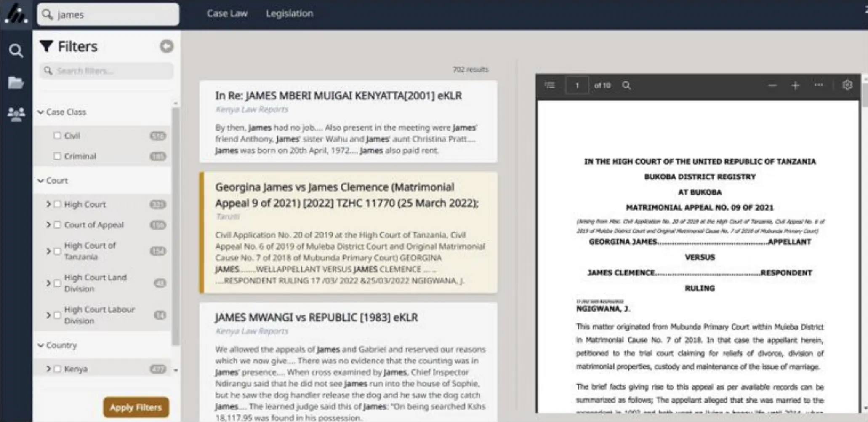
Task: Open the Case Law tab
Action: pyautogui.click(x=227, y=13)
